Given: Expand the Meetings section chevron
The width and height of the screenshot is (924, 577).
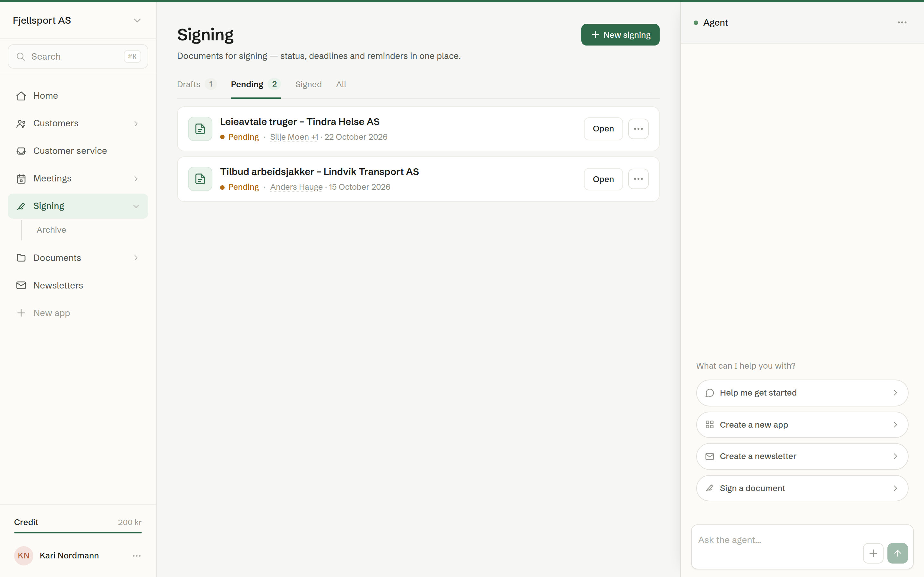Looking at the screenshot, I should (x=136, y=179).
